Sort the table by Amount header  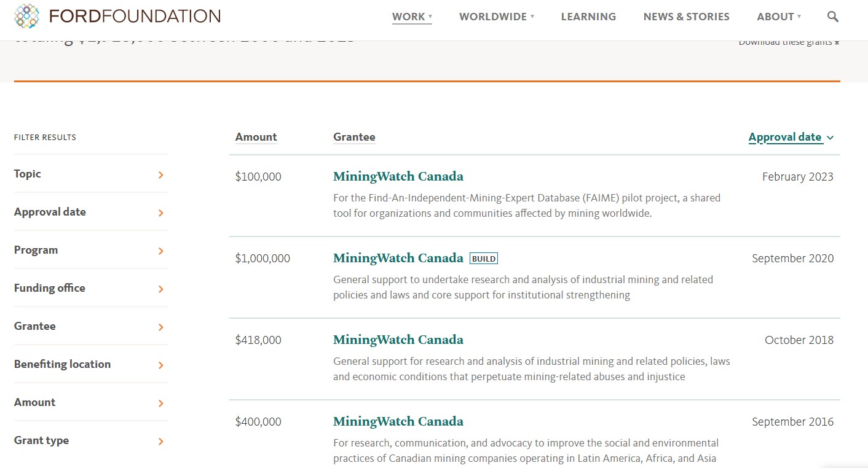(x=256, y=138)
